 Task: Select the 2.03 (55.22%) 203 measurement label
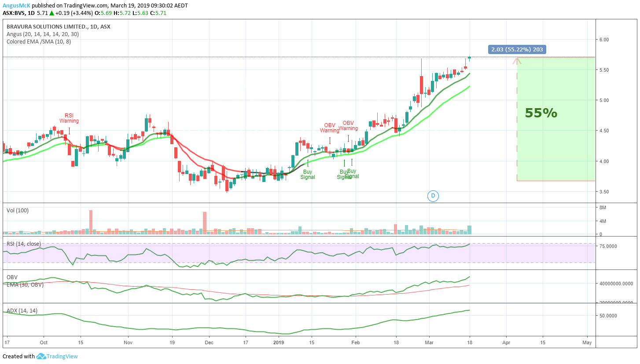pyautogui.click(x=517, y=50)
